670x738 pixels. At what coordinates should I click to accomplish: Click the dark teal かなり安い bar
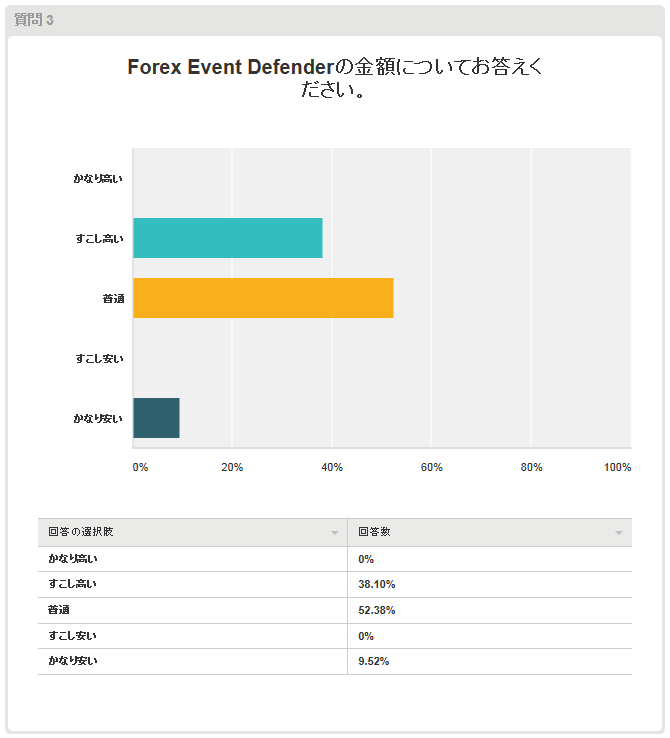(156, 418)
